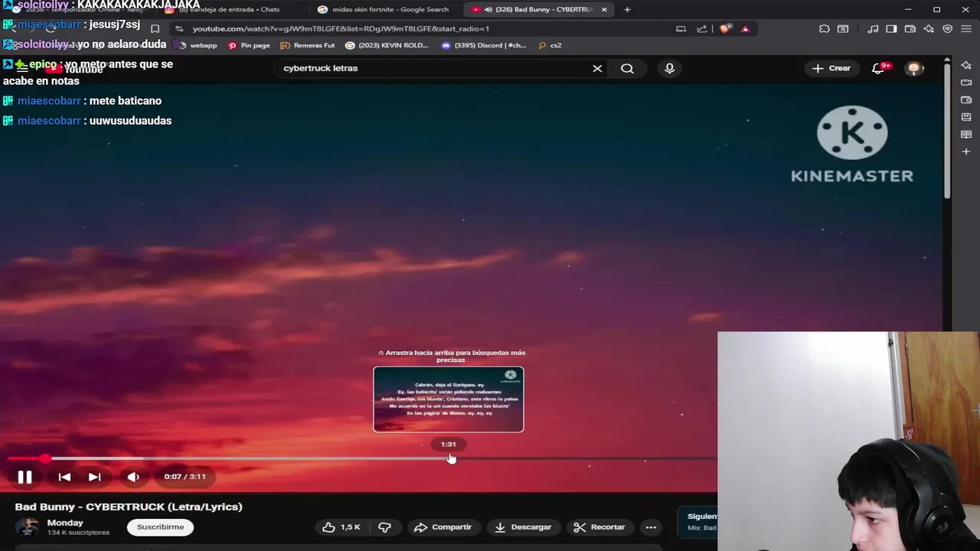The width and height of the screenshot is (980, 551).
Task: Pause the video with the pause button
Action: click(24, 477)
